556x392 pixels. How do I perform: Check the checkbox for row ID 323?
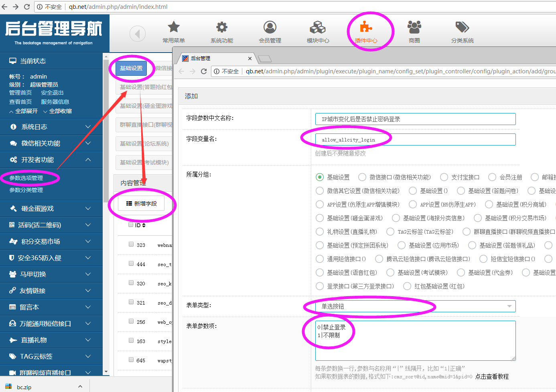point(131,244)
